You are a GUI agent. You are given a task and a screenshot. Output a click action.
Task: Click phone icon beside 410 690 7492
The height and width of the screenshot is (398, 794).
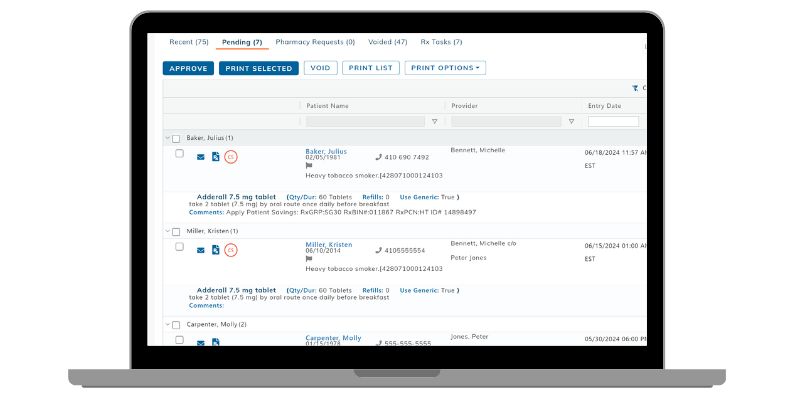[x=378, y=157]
